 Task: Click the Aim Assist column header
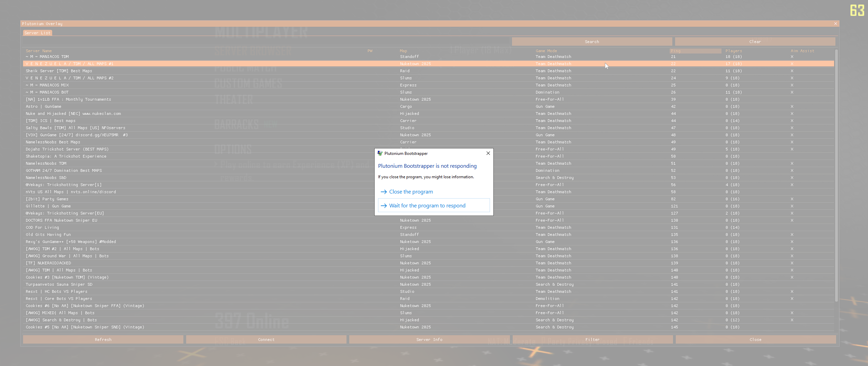tap(802, 51)
